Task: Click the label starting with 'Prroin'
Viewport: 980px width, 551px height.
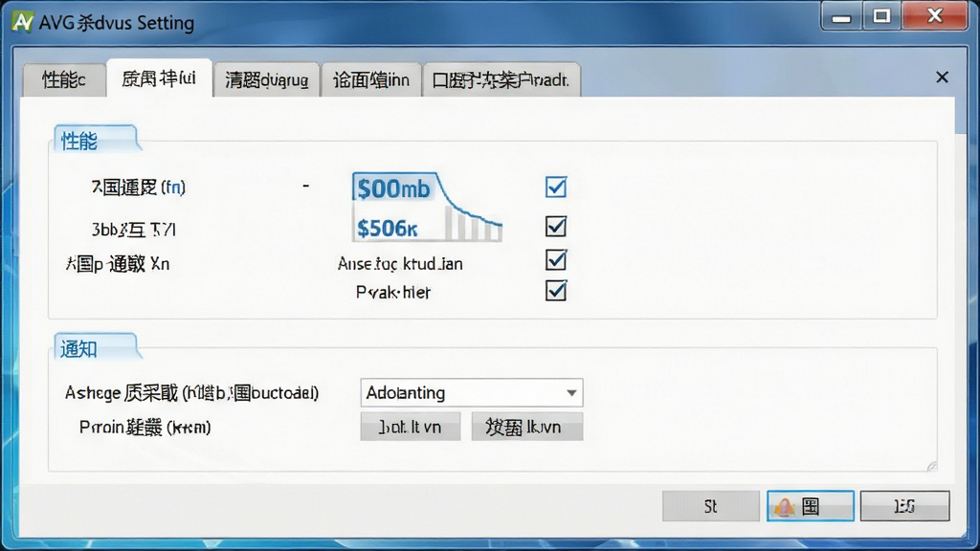Action: click(x=145, y=428)
